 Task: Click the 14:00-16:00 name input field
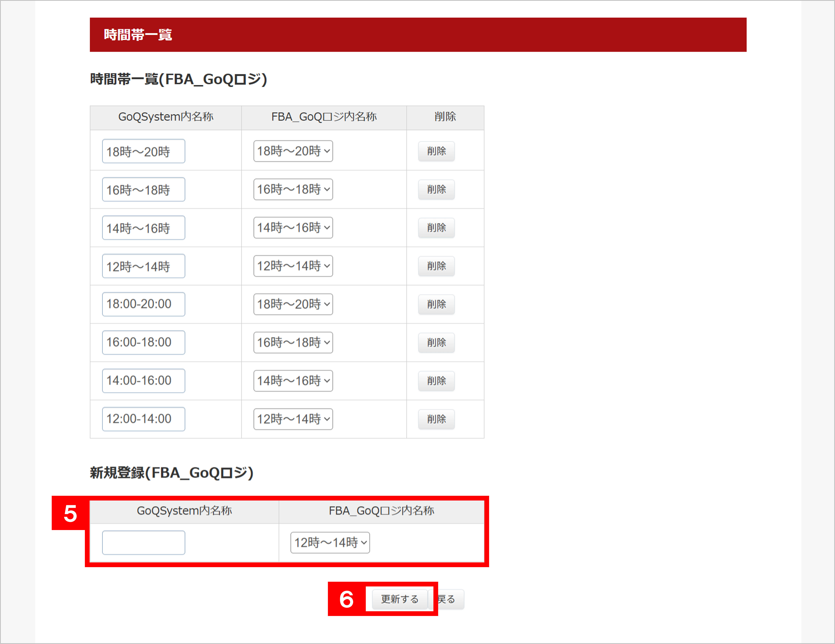pos(143,380)
